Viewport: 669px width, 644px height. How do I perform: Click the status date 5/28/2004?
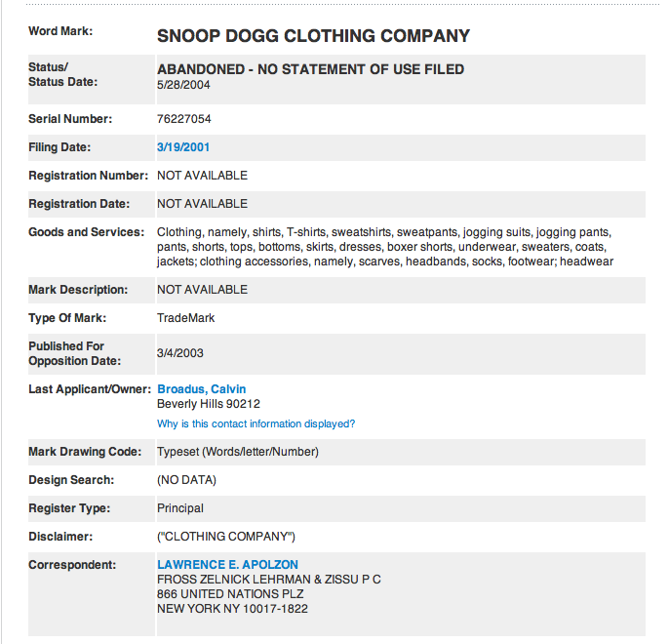(x=183, y=85)
